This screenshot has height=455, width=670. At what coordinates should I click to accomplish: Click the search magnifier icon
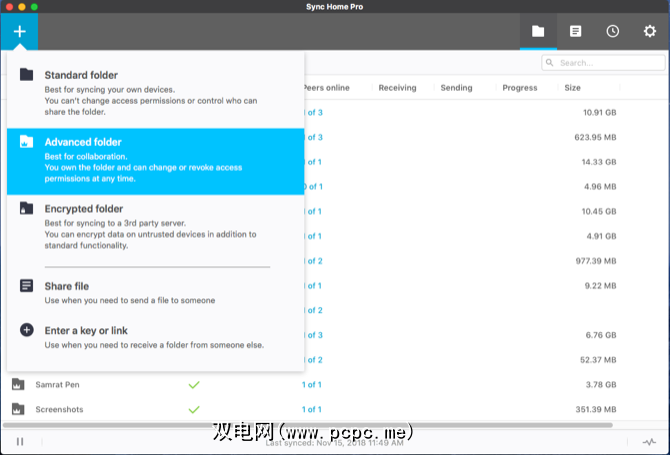(550, 63)
